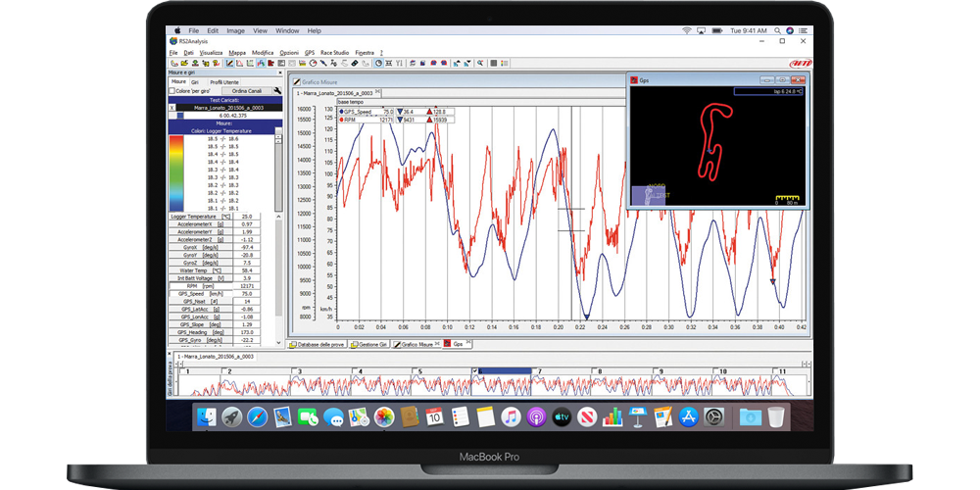This screenshot has height=490, width=980.
Task: Click the channel list scroll-down arrow
Action: [x=278, y=342]
